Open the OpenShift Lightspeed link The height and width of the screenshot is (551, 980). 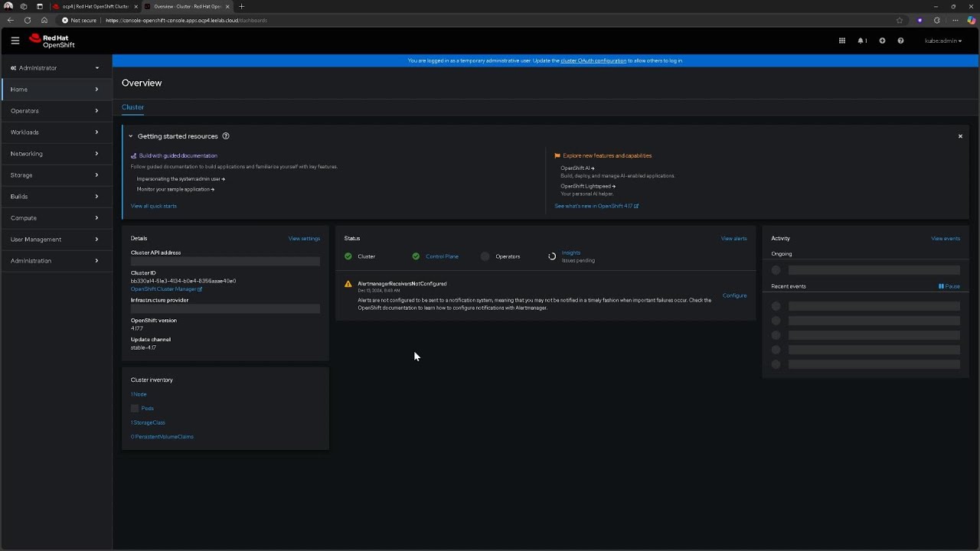588,186
